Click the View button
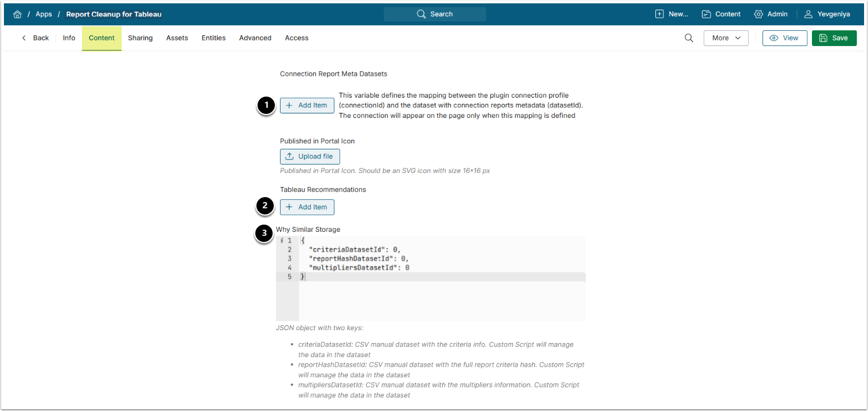868x411 pixels. point(784,38)
